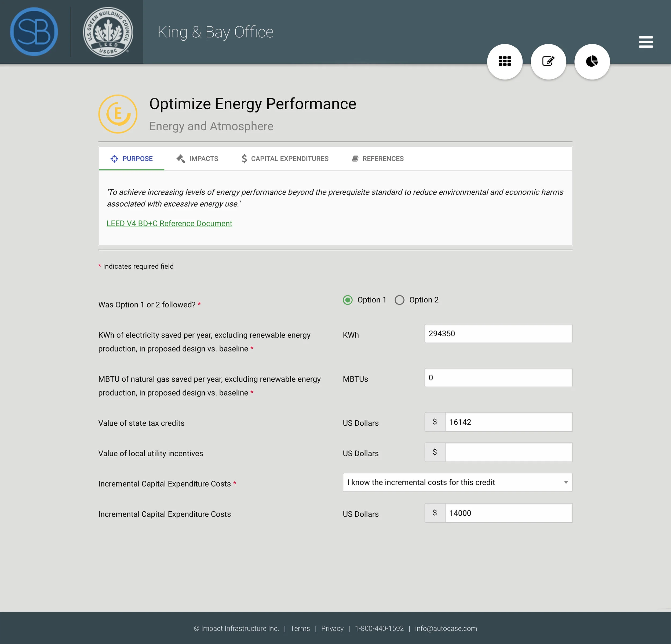Click dollar icon beside state tax credits
The width and height of the screenshot is (671, 644).
tap(435, 422)
